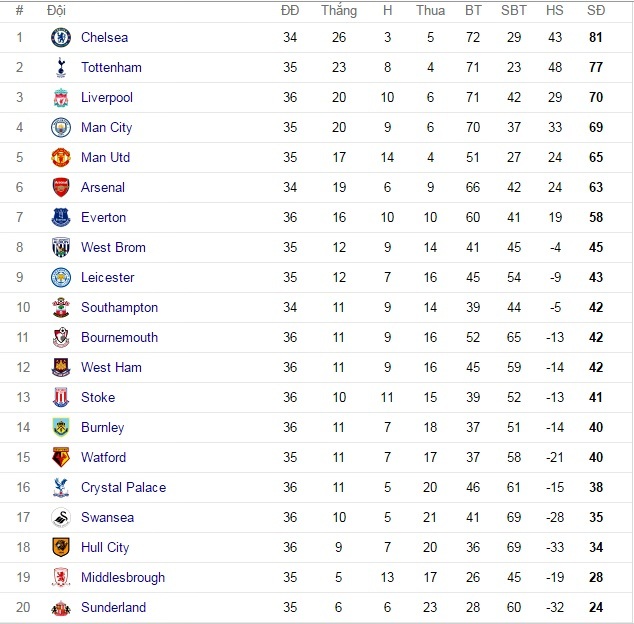The height and width of the screenshot is (624, 634).
Task: Click the Man City club crest icon
Action: tap(61, 128)
